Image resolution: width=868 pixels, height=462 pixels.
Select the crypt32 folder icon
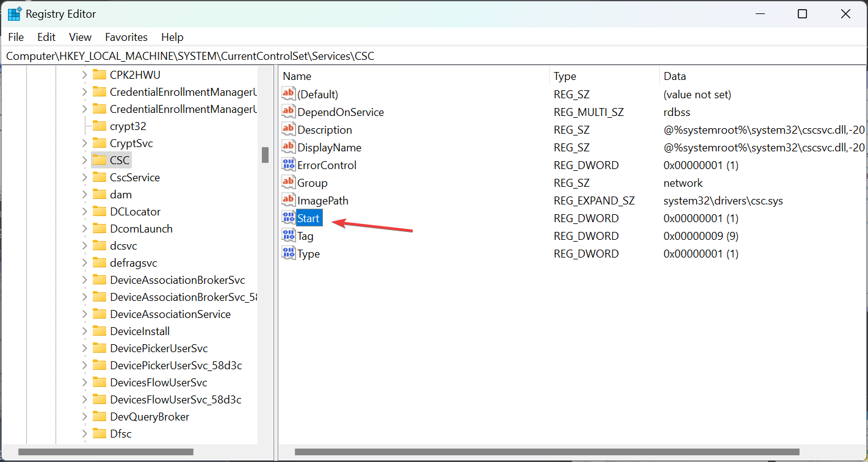(x=99, y=126)
